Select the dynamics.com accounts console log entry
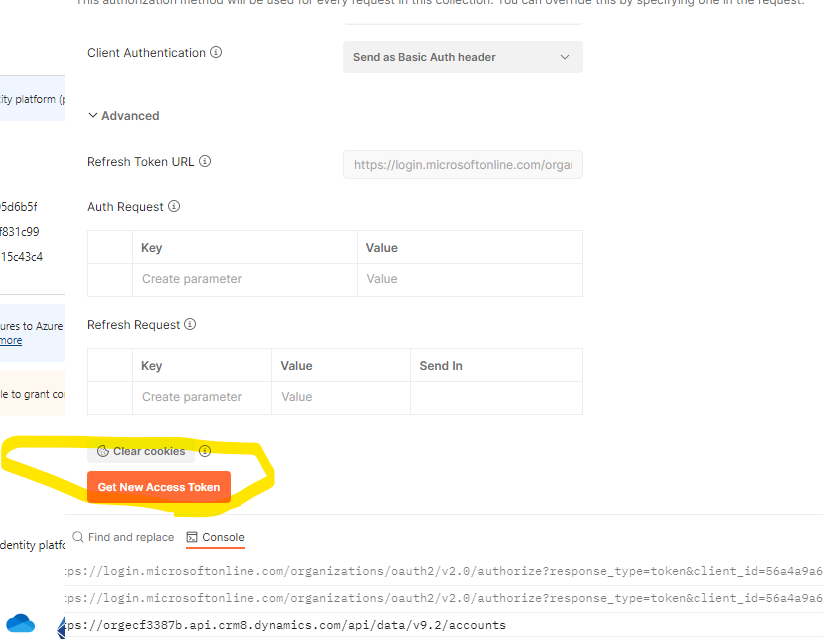Image resolution: width=823 pixels, height=639 pixels. click(444, 625)
